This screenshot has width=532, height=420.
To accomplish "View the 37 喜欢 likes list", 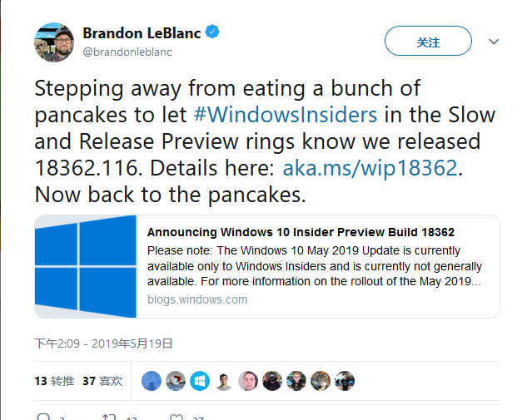I will pyautogui.click(x=102, y=381).
